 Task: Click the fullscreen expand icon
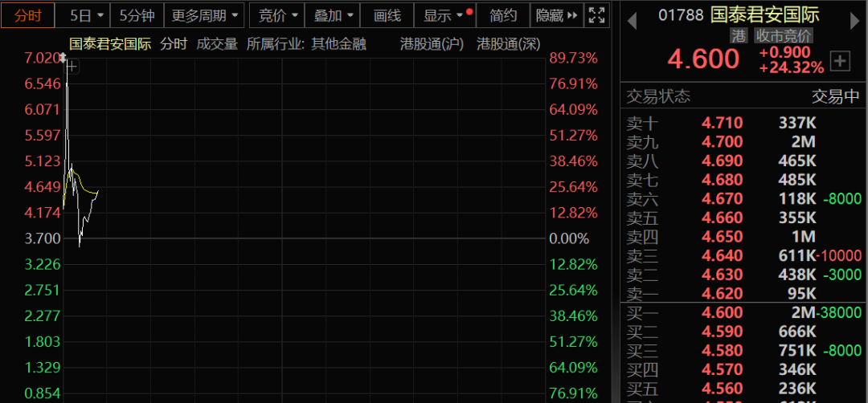coord(596,15)
